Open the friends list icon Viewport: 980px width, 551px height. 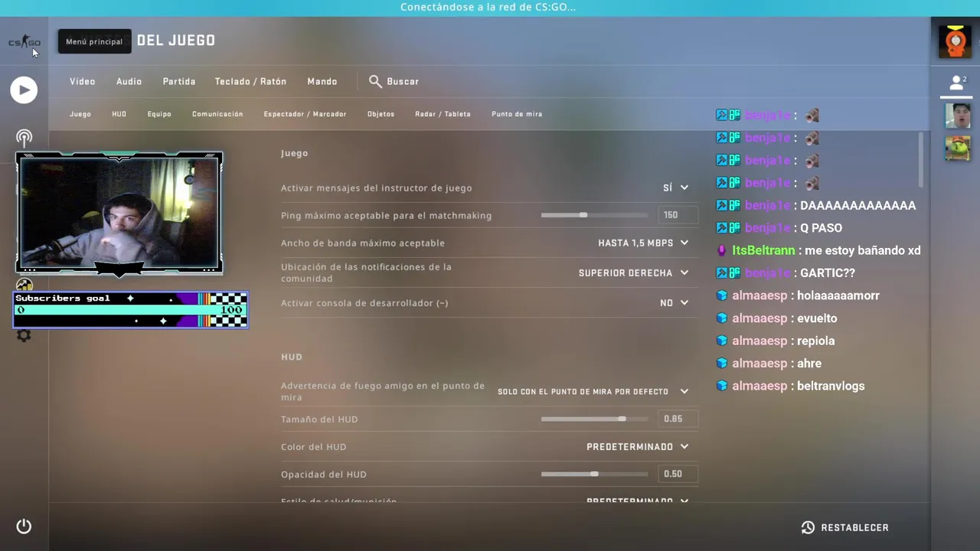pos(955,83)
